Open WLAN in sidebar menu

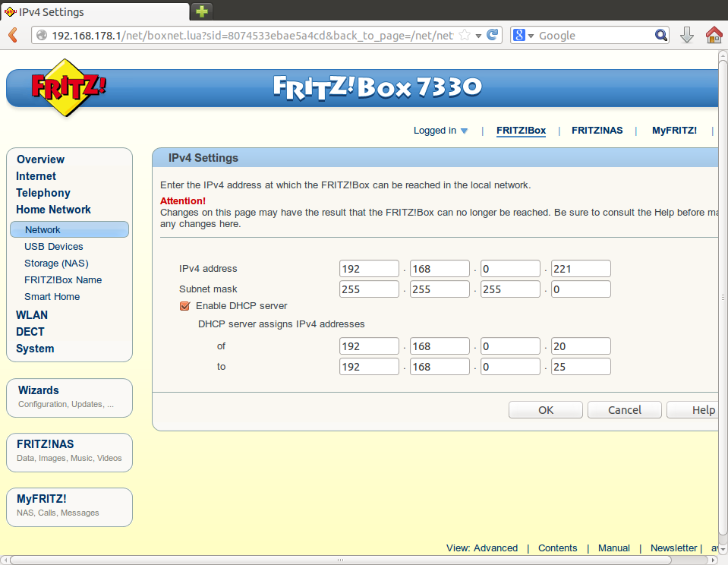click(32, 315)
